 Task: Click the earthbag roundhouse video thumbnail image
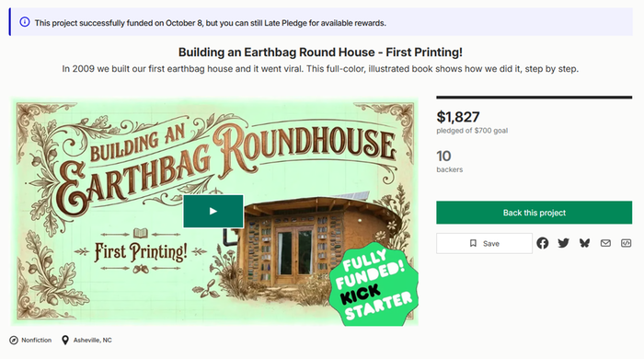(x=214, y=212)
